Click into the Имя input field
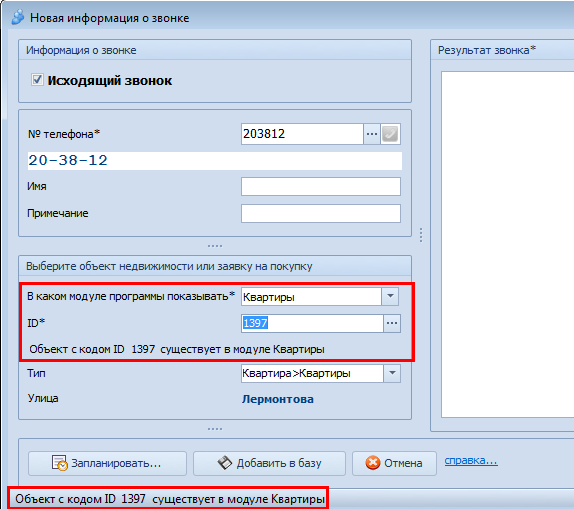The width and height of the screenshot is (574, 509). tap(321, 187)
